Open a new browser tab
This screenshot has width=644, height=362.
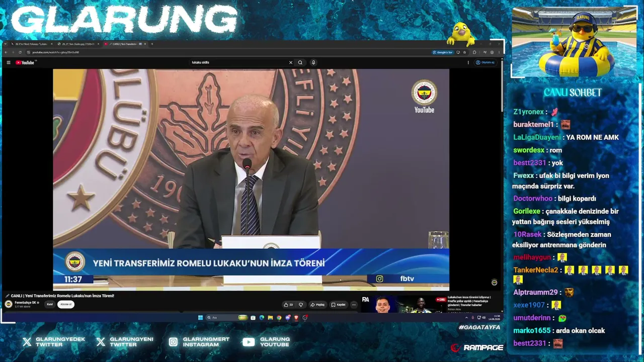coord(152,44)
